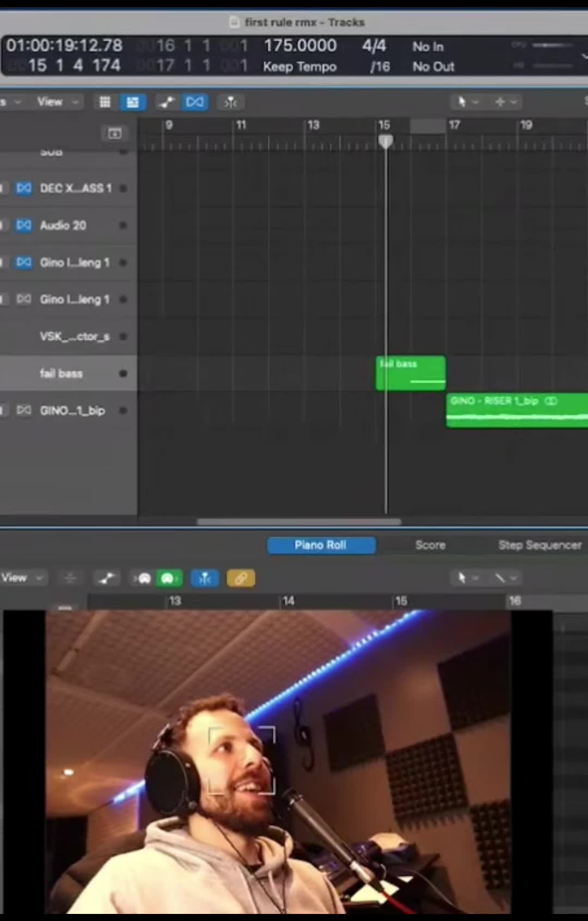Toggle the green MIDI Out button in Piano Roll
588x921 pixels.
(169, 578)
